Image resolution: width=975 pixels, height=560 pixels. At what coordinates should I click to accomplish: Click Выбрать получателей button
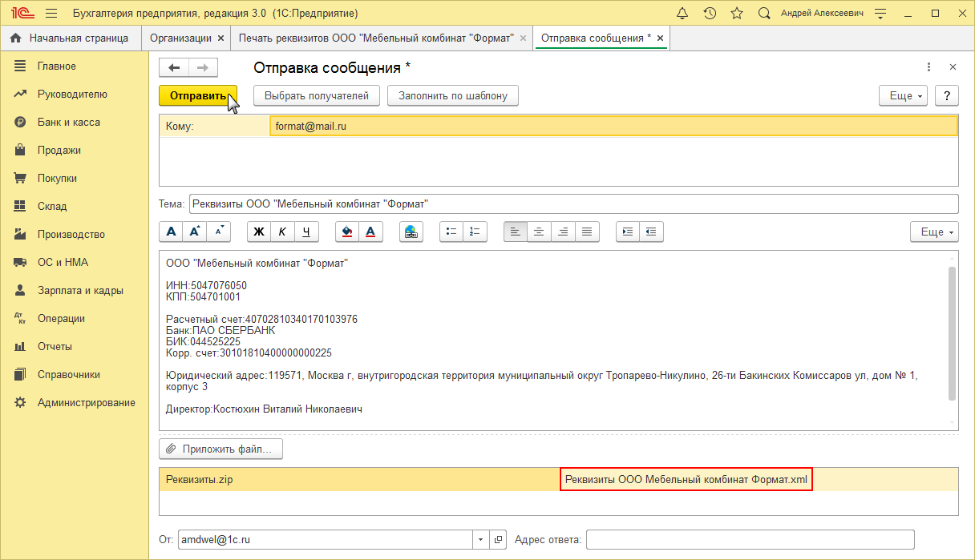316,95
